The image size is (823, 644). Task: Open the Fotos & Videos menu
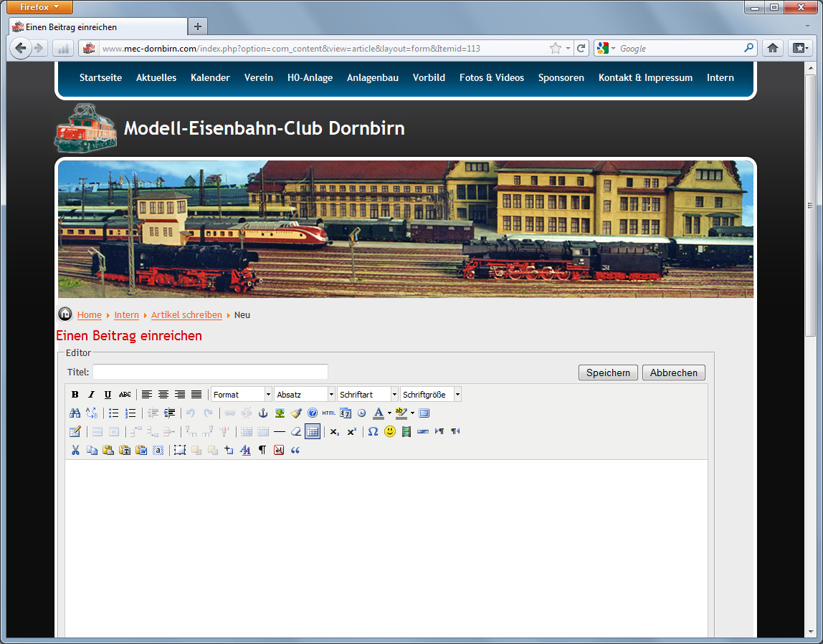pyautogui.click(x=492, y=77)
